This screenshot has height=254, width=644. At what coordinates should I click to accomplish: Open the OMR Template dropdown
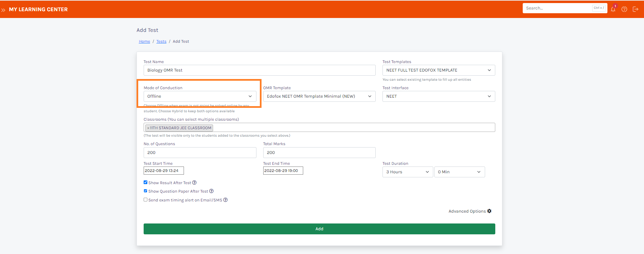(x=319, y=96)
